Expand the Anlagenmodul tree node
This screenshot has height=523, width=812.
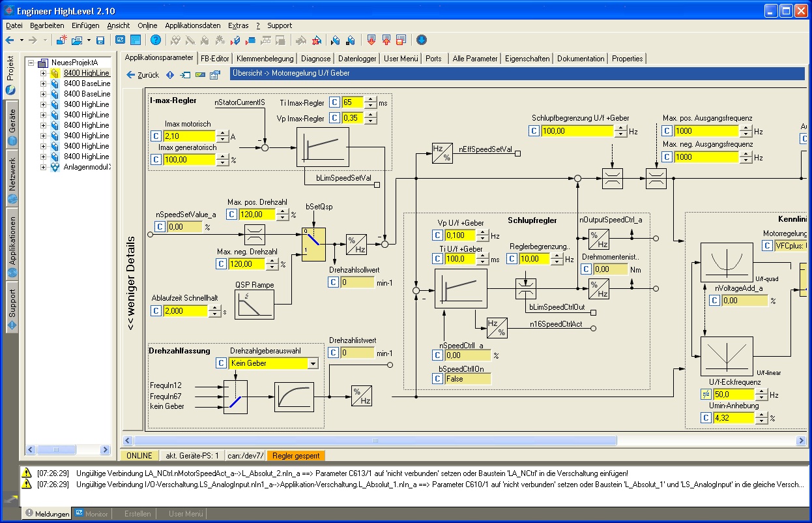point(44,167)
